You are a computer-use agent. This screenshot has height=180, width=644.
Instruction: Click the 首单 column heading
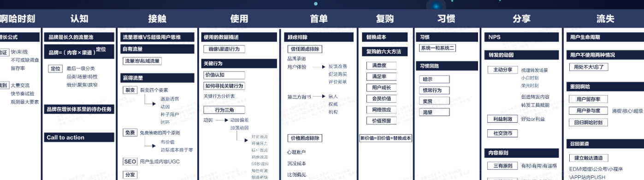pos(319,19)
